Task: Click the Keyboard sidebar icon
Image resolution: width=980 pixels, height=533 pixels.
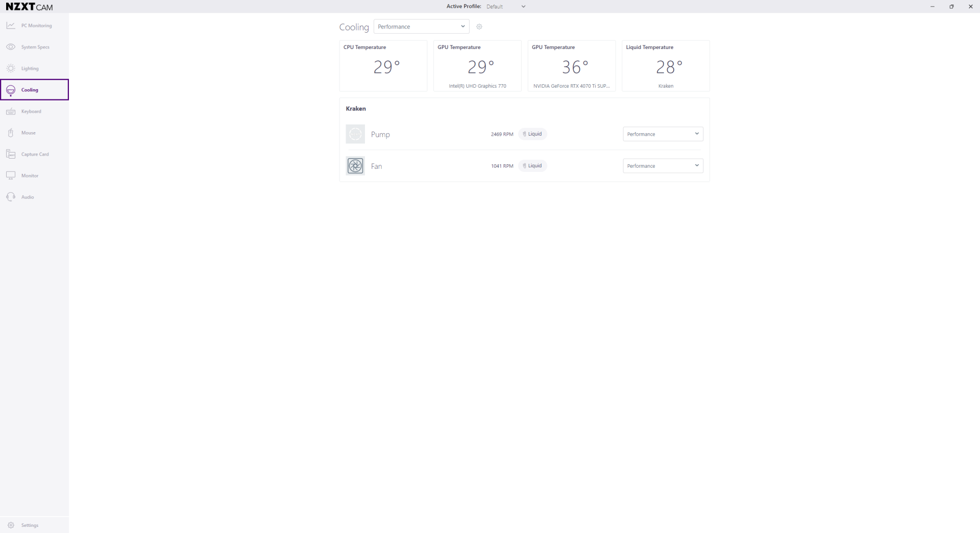Action: pyautogui.click(x=11, y=111)
